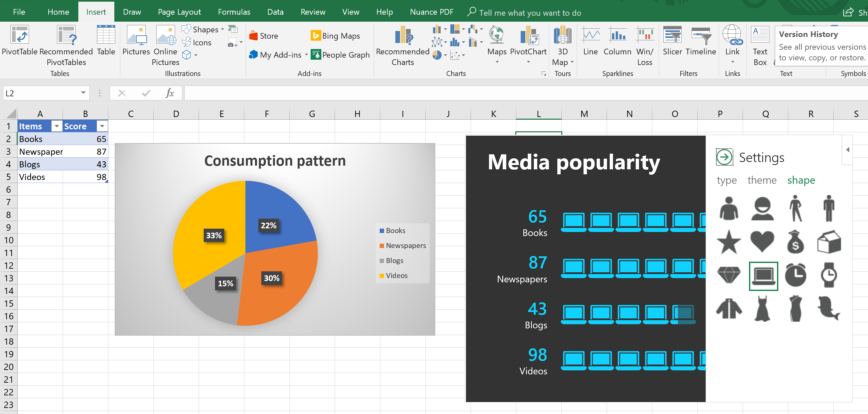
Task: Open the Formulas ribbon tab
Action: coord(234,12)
